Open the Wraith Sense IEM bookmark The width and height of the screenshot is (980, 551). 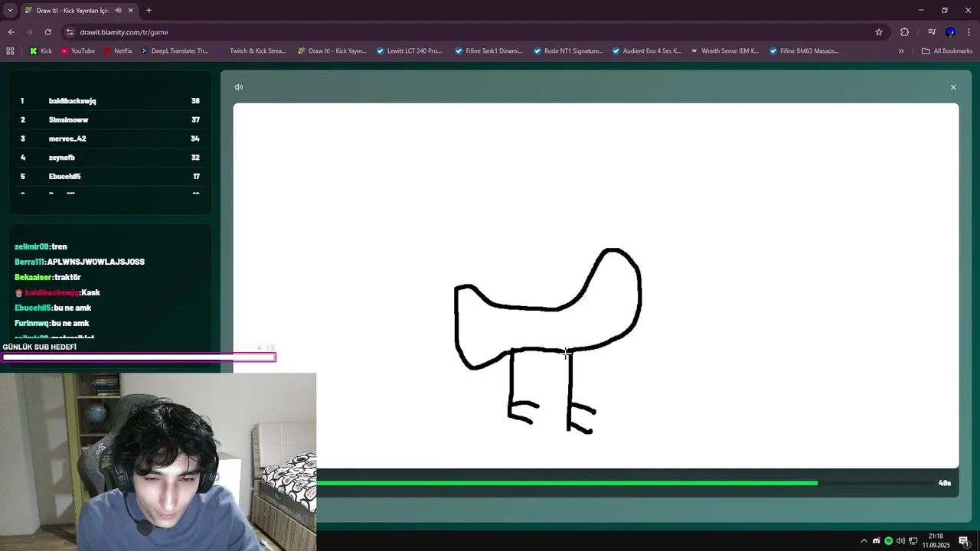pos(724,51)
